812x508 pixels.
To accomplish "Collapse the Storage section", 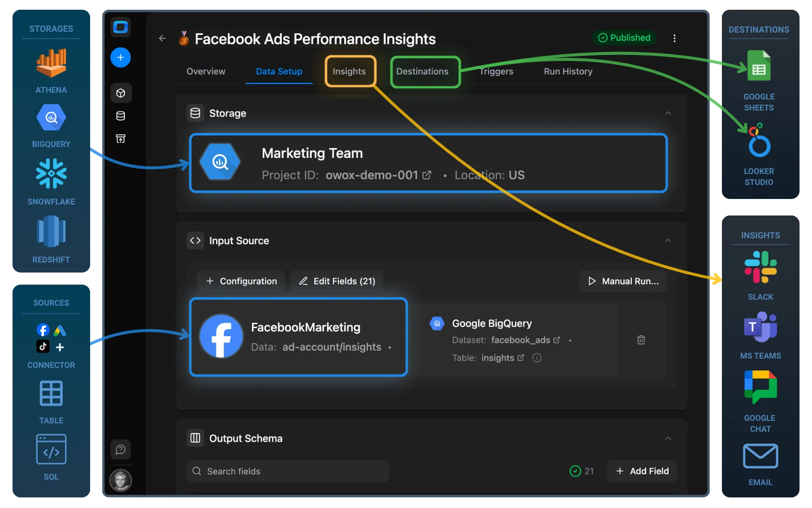I will 668,113.
